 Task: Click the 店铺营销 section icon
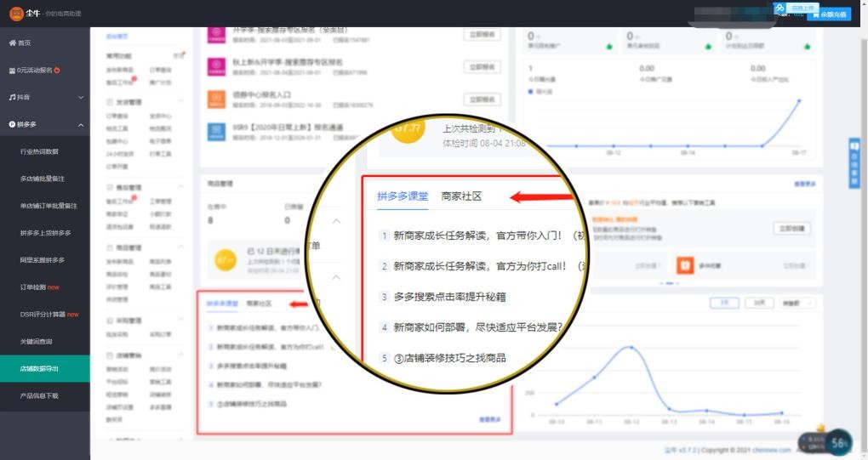pyautogui.click(x=110, y=355)
